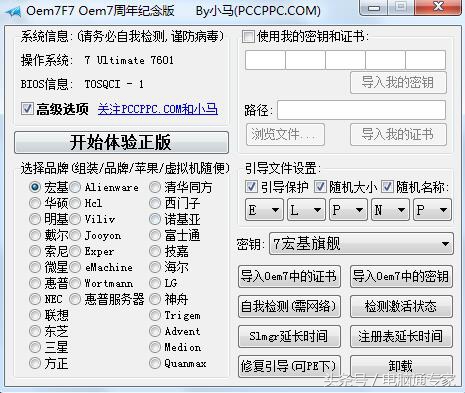Click the 导入我的证书 button

pyautogui.click(x=398, y=135)
